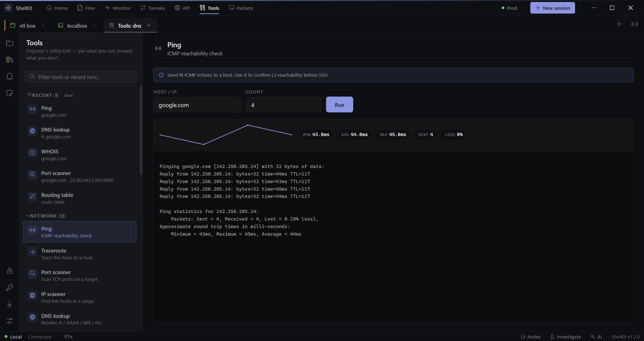Viewport: 644px width, 341px height.
Task: Click the New session button
Action: 552,8
